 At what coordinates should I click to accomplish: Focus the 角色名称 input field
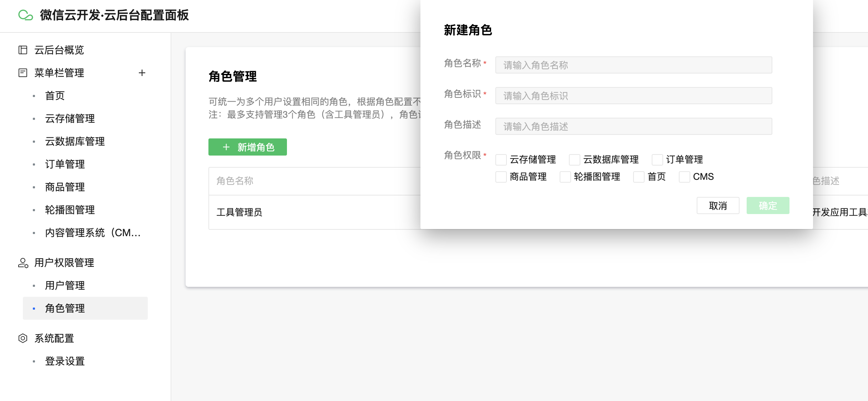634,65
